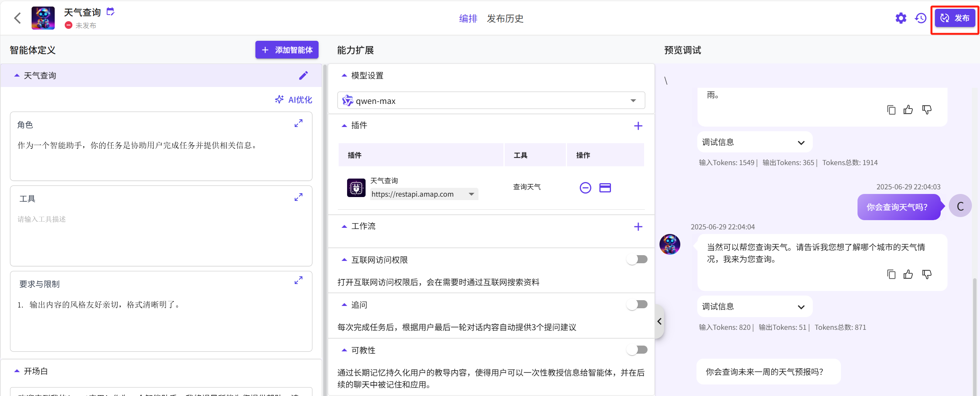The image size is (980, 396).
Task: Switch to the 编排 tab
Action: tap(468, 18)
